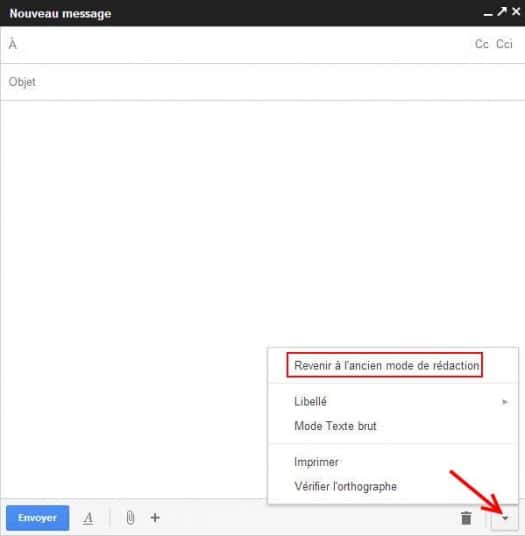
Task: Choose Mode Texte brut
Action: tap(393, 426)
